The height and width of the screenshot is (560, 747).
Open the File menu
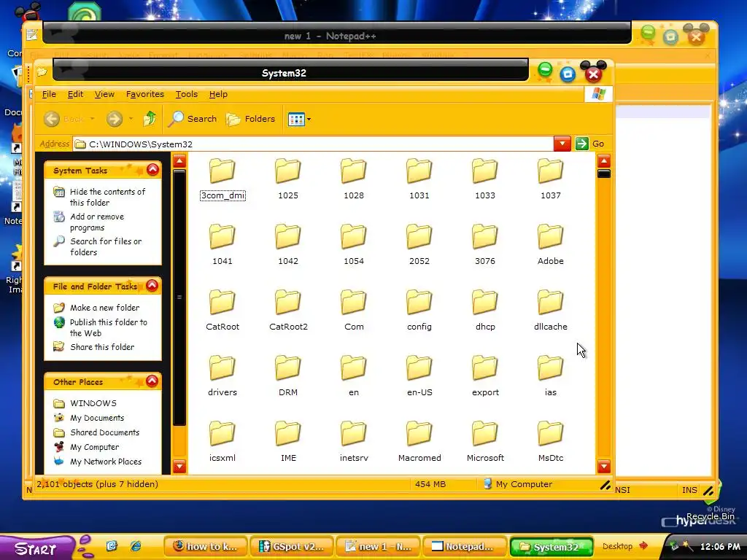pos(49,94)
